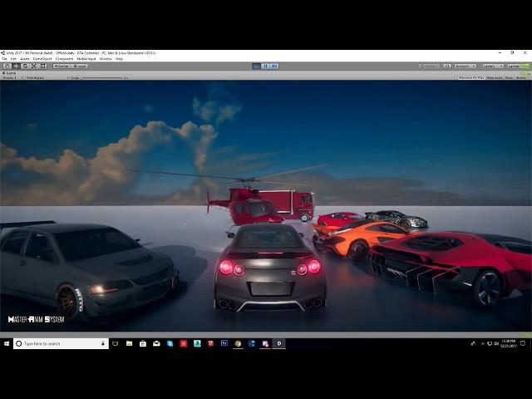Screen dimensions: 532x399
Task: Open the Windows Action Center notifications
Action: (523, 343)
